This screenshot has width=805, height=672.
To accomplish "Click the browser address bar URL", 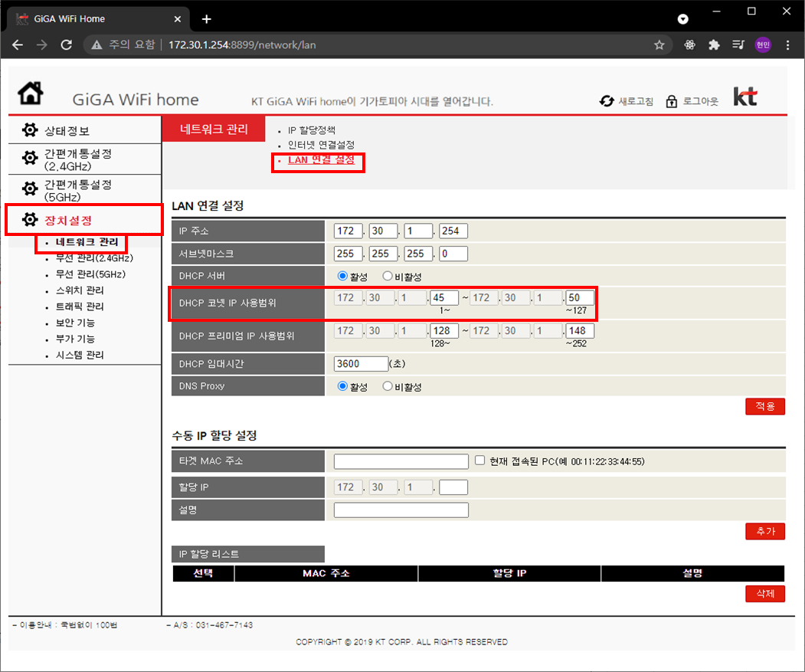I will tap(242, 45).
